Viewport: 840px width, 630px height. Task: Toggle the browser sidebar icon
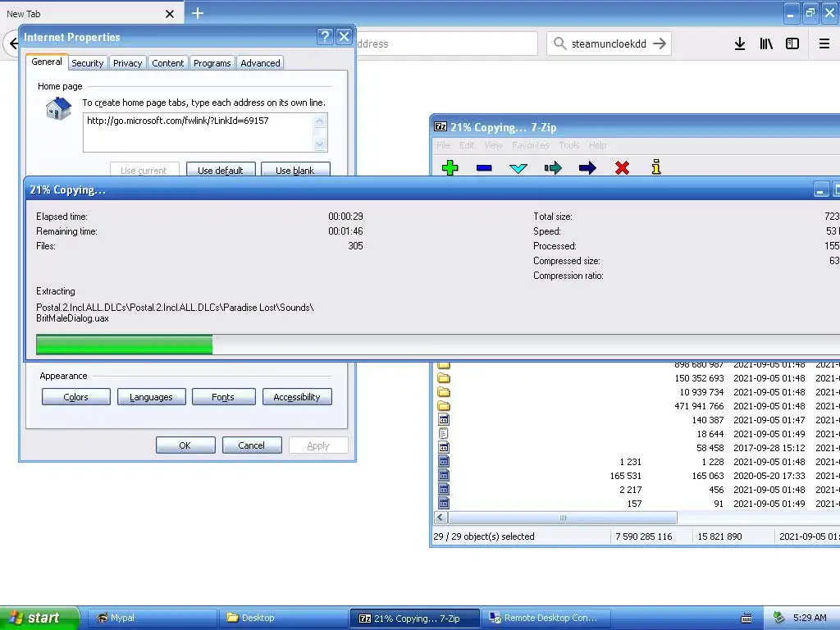[x=792, y=43]
